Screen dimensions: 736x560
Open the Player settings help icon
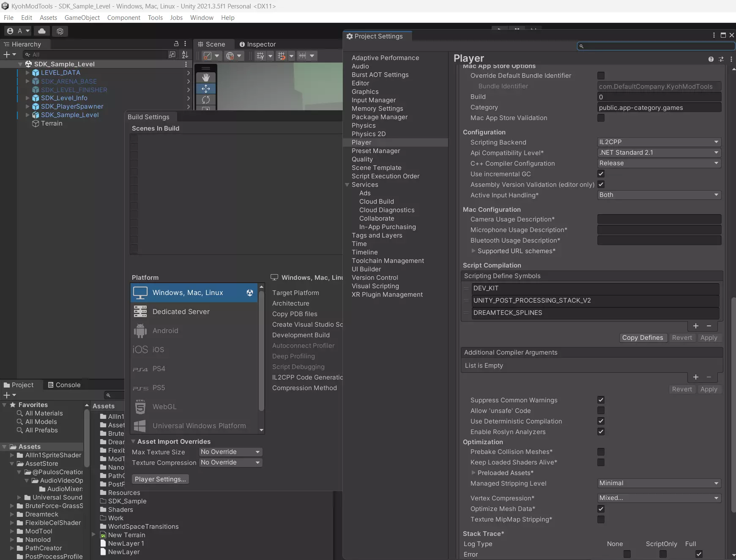711,59
